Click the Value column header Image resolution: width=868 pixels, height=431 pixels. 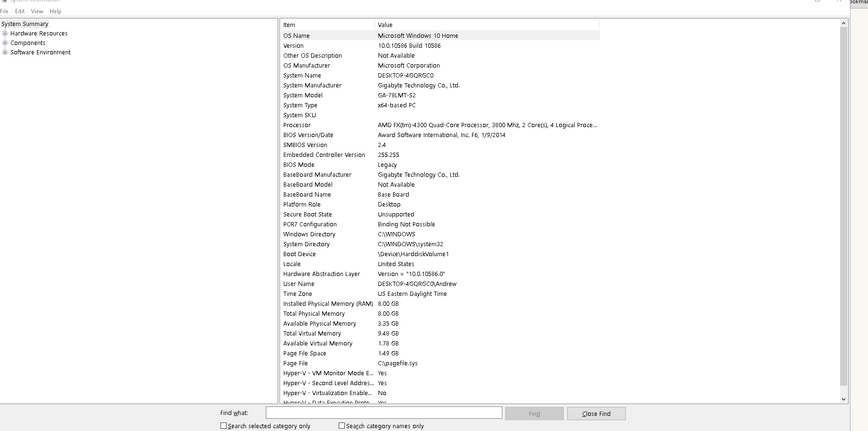click(x=487, y=25)
